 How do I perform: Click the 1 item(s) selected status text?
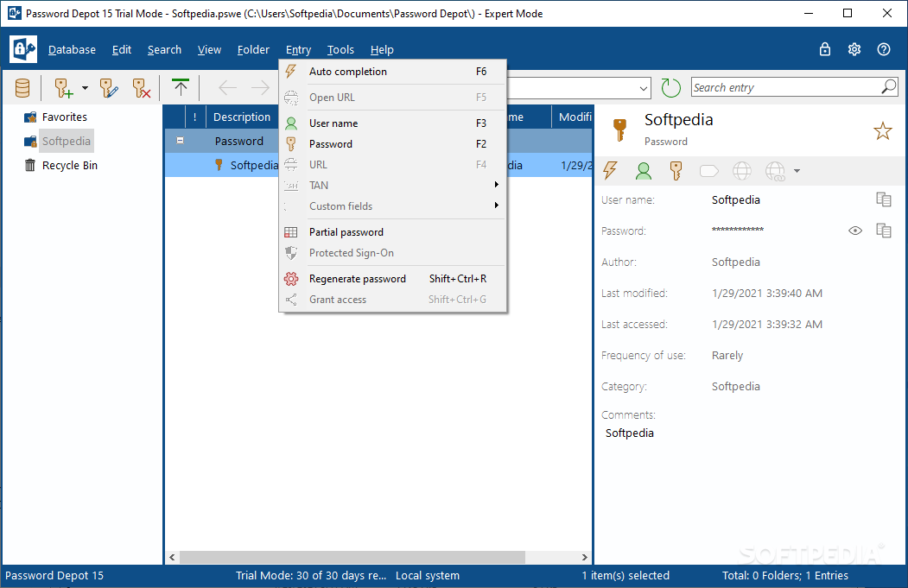point(625,576)
